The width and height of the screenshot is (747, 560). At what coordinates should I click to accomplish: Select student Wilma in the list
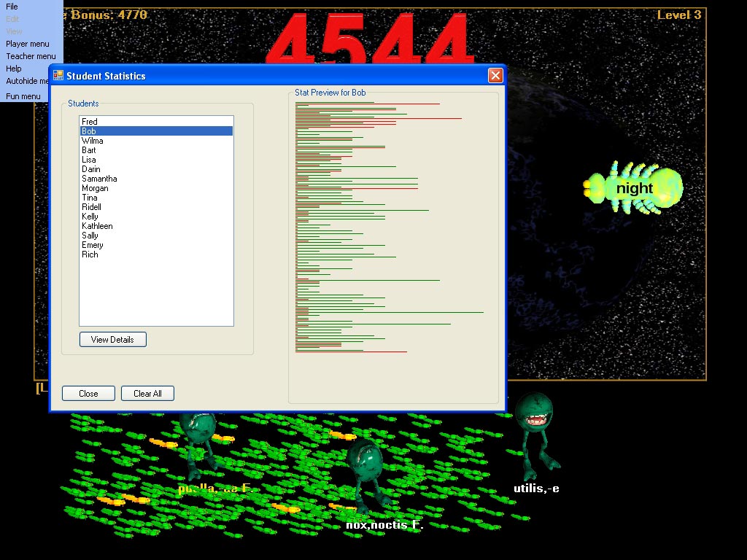point(93,141)
